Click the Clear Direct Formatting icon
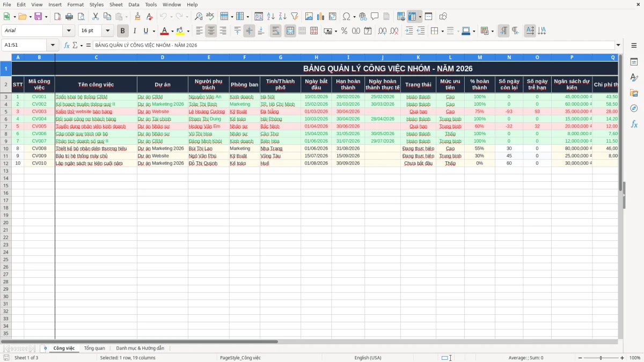Image resolution: width=644 pixels, height=362 pixels. (149, 17)
